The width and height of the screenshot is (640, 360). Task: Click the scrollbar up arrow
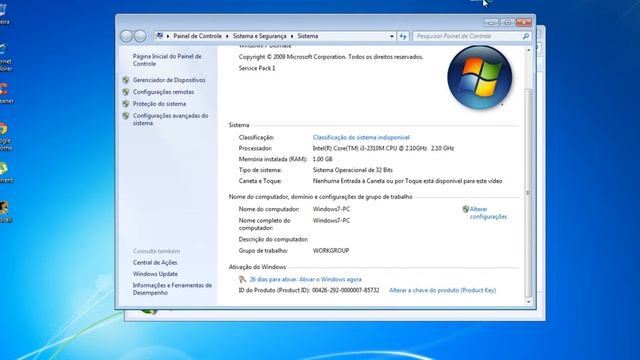529,50
